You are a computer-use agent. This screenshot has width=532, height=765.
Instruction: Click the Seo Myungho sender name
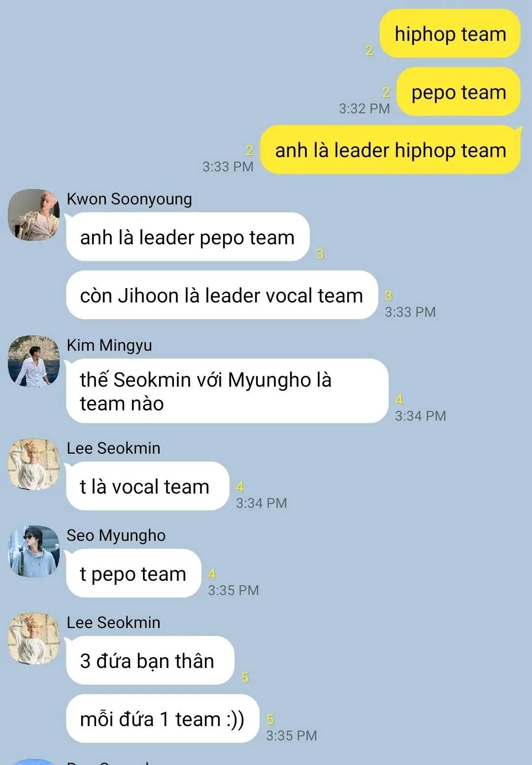(116, 535)
